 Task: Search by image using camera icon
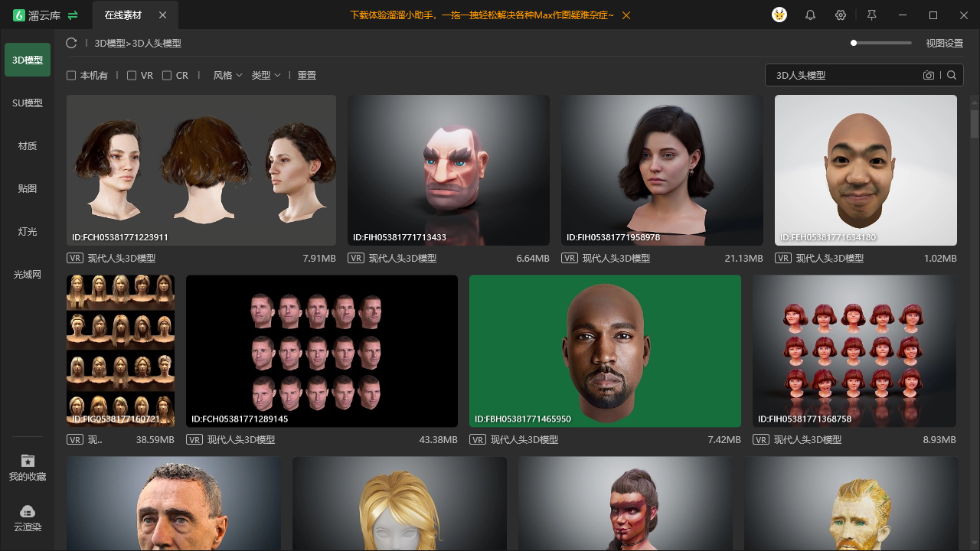coord(929,75)
